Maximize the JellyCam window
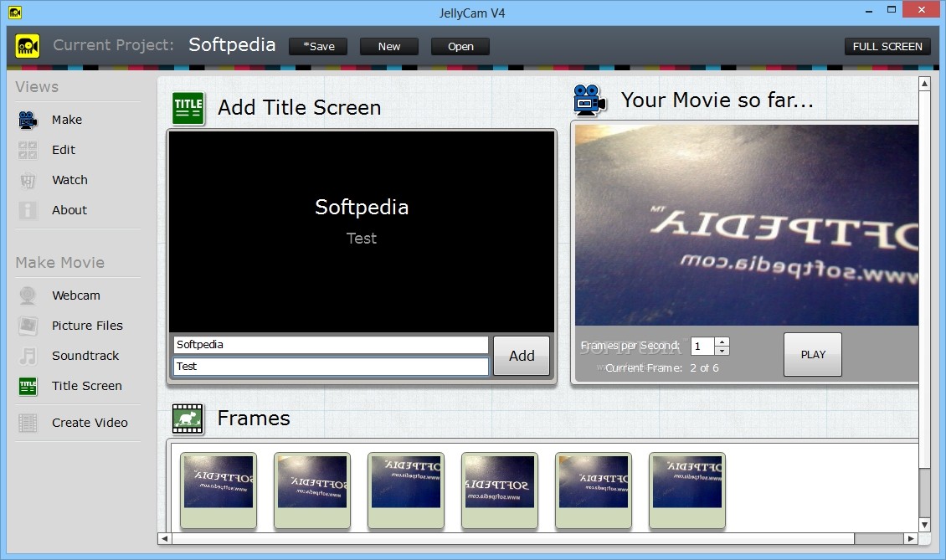 [x=891, y=10]
